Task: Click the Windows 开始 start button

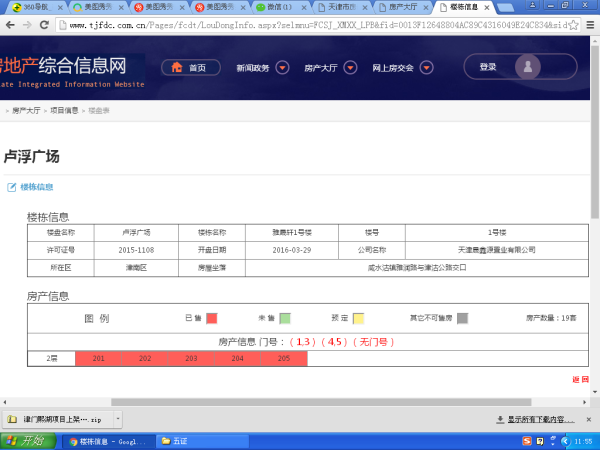Action: coord(25,440)
